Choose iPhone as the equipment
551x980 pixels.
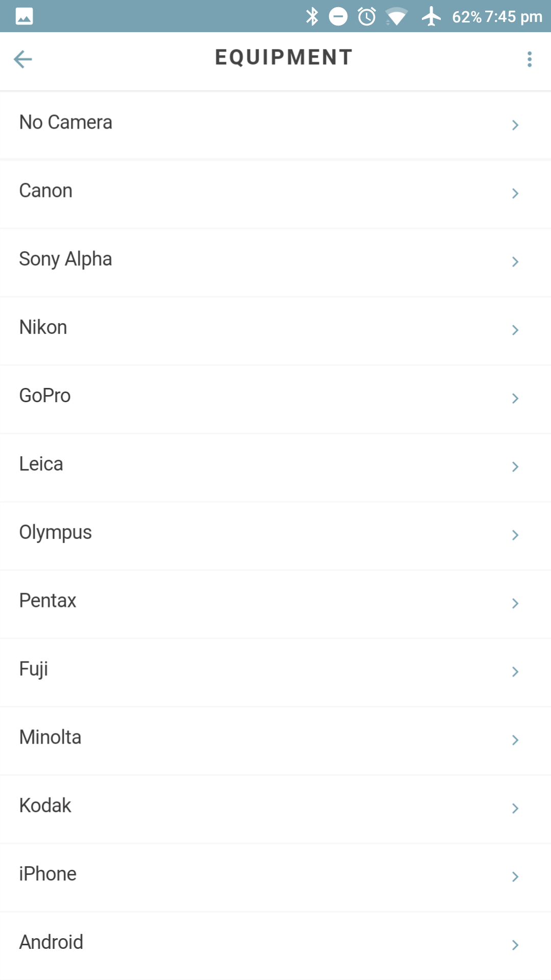pos(48,874)
